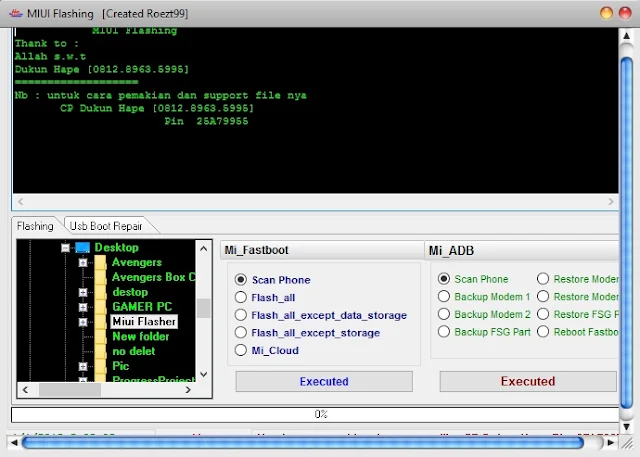Screen dimensions: 640x457
Task: Click the up arrow of folder tree scrollbar
Action: [x=204, y=248]
